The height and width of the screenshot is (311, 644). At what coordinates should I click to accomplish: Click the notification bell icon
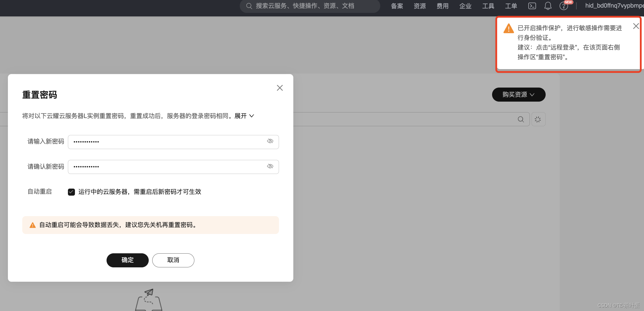click(548, 6)
